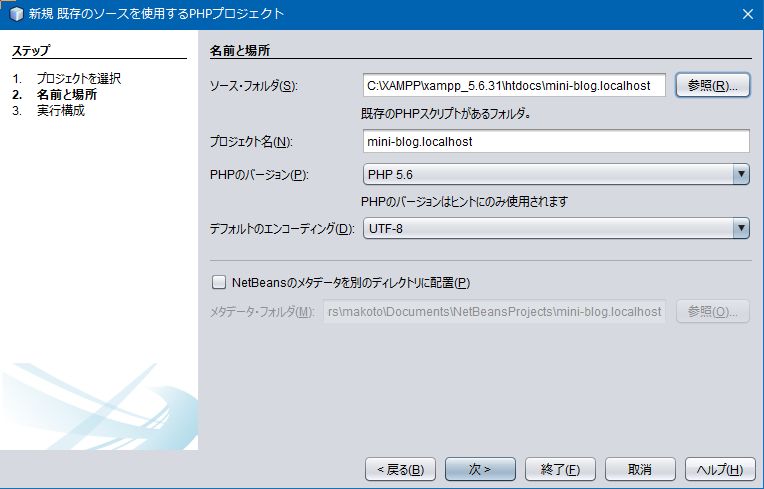Click the プロジェクト名(N) label
Viewport: 764px width, 489px height.
tap(251, 142)
